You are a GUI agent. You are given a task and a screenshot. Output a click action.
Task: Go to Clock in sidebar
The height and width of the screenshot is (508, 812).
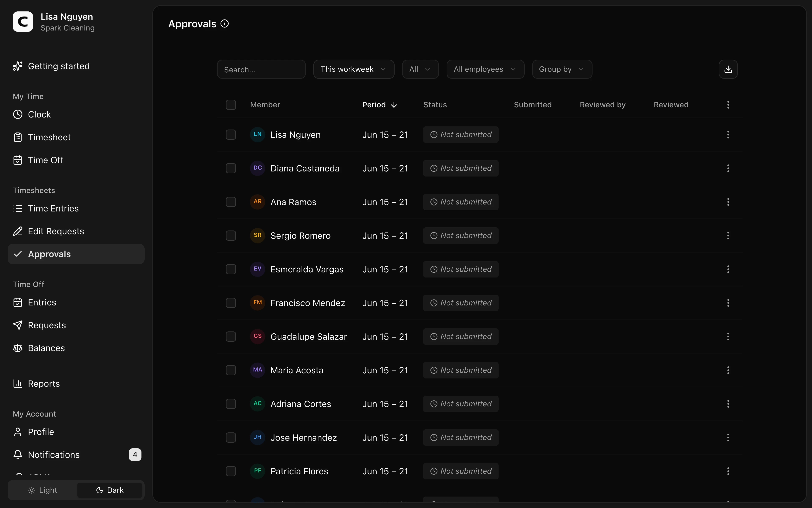[76, 115]
